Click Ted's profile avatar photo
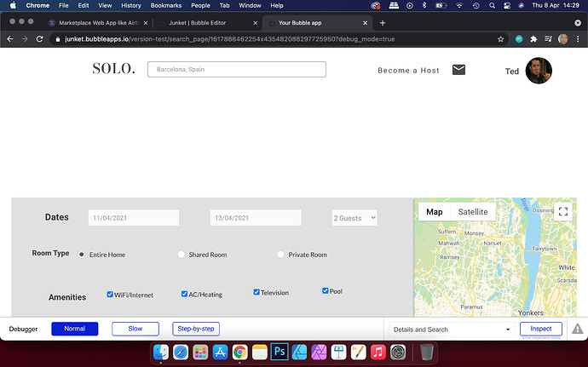Screen dimensions: 588x367 point(539,71)
